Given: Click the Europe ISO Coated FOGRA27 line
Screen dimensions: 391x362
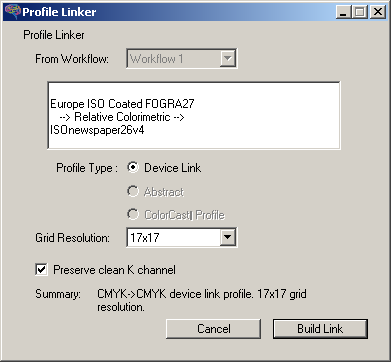Looking at the screenshot, I should coord(122,104).
